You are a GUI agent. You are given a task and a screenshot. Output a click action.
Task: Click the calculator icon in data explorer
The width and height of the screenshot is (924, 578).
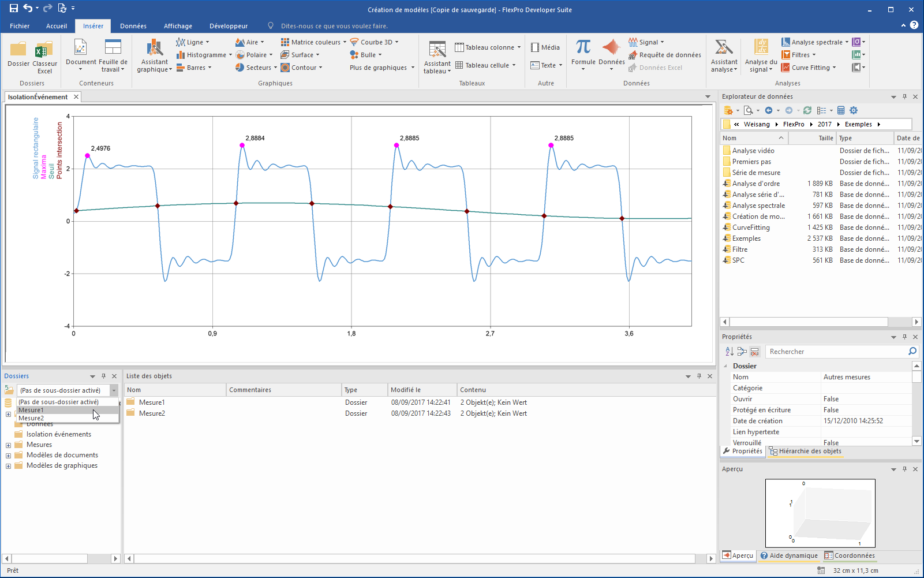(x=841, y=110)
